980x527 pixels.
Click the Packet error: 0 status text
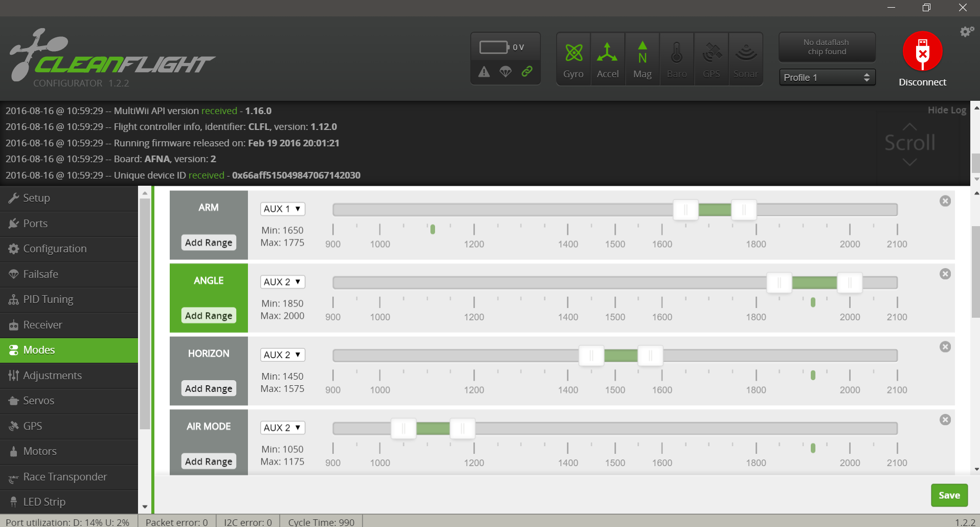(x=177, y=522)
